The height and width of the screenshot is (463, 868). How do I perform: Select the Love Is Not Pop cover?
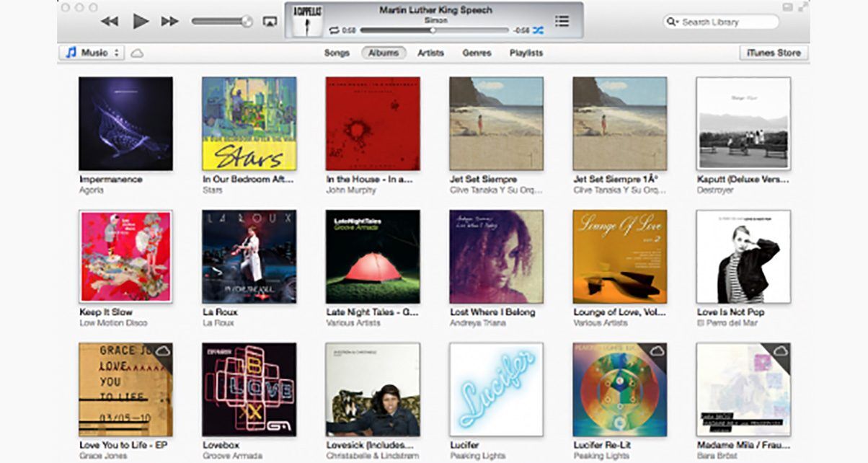(743, 256)
